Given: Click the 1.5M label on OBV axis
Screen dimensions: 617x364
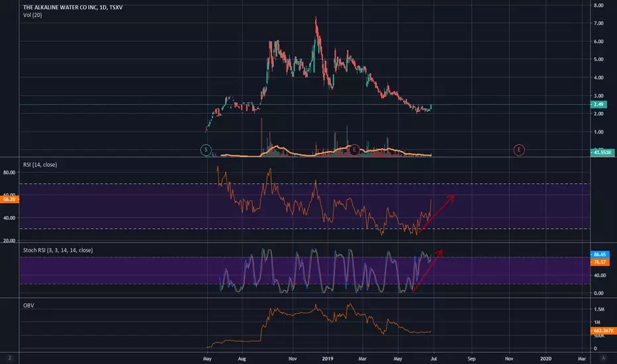Looking at the screenshot, I should (x=598, y=309).
